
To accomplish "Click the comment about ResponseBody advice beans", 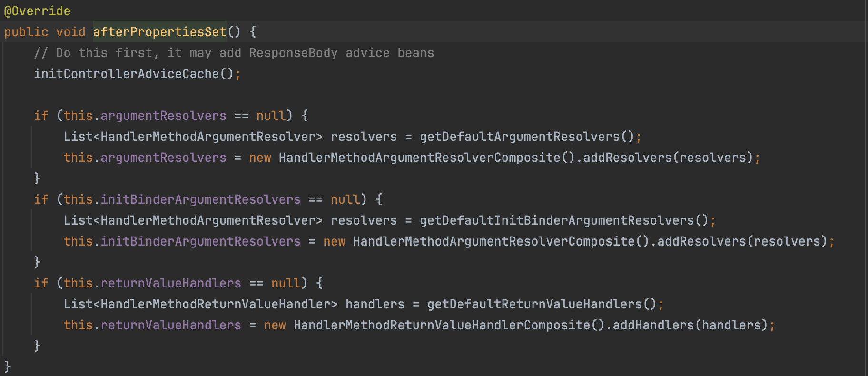I will coord(234,53).
